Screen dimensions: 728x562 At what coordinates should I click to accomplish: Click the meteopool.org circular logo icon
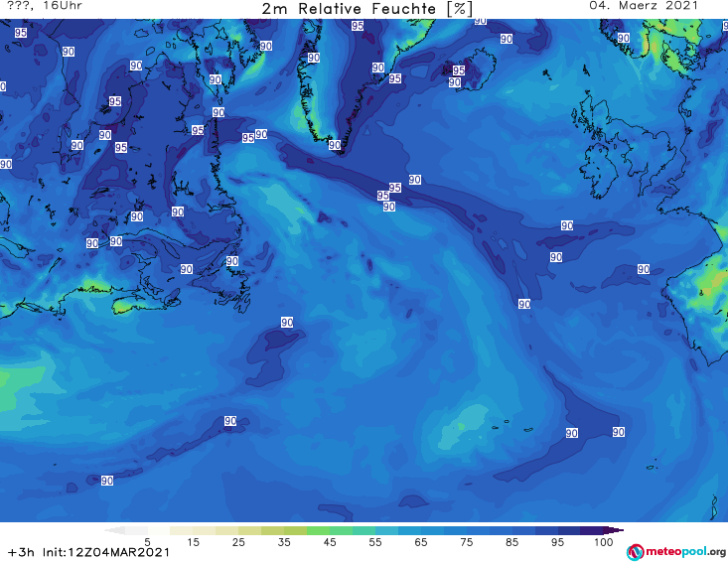click(x=635, y=552)
